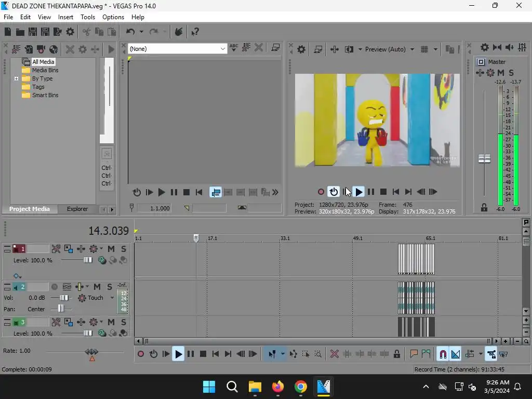Stop playback in the Video Preview window

383,192
